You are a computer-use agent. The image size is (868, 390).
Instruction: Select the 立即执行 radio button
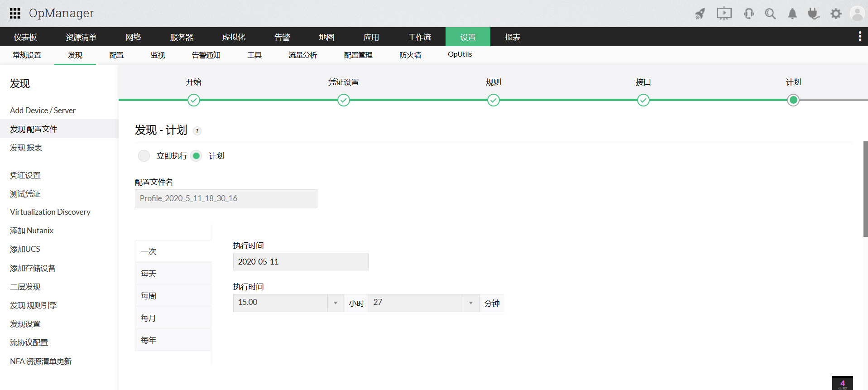144,156
